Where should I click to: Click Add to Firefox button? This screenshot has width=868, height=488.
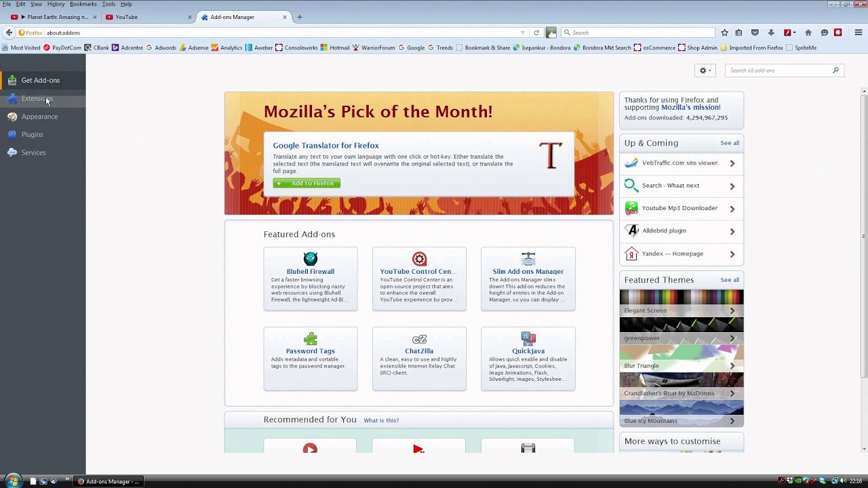(307, 183)
